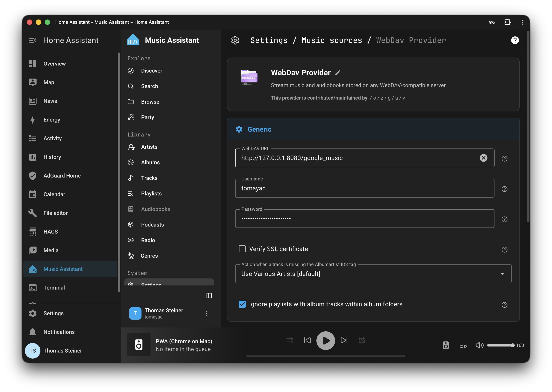Click Music sources in the breadcrumb
Screen dimensions: 552x392
332,40
